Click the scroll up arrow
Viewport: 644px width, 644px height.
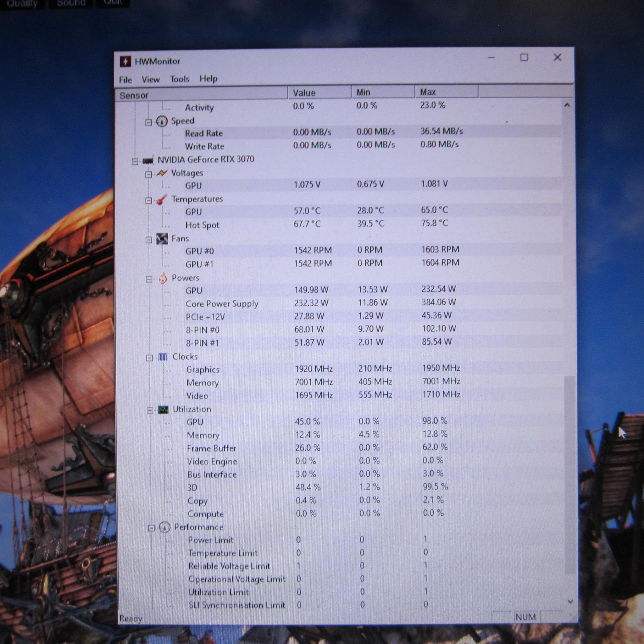click(x=567, y=105)
